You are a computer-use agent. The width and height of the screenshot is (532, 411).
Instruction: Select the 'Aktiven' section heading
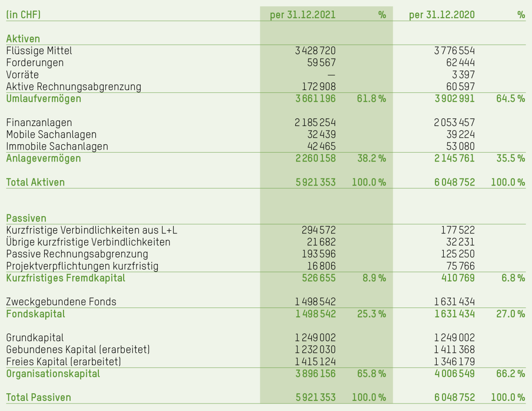[x=23, y=39]
